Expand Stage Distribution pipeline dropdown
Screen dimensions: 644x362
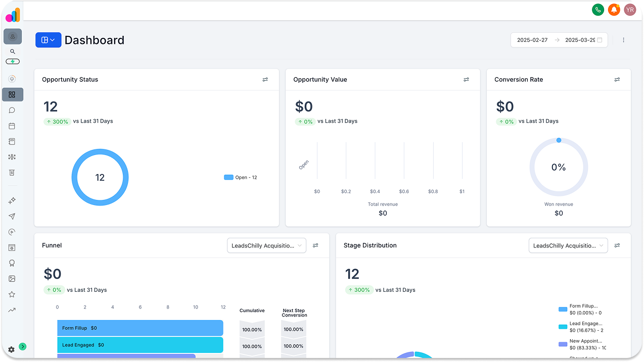tap(569, 245)
